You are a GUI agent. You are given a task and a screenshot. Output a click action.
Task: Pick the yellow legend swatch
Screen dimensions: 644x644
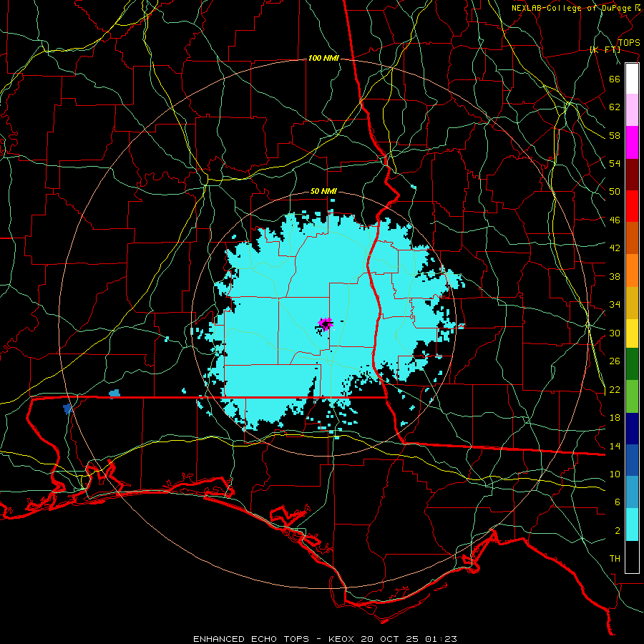point(632,333)
